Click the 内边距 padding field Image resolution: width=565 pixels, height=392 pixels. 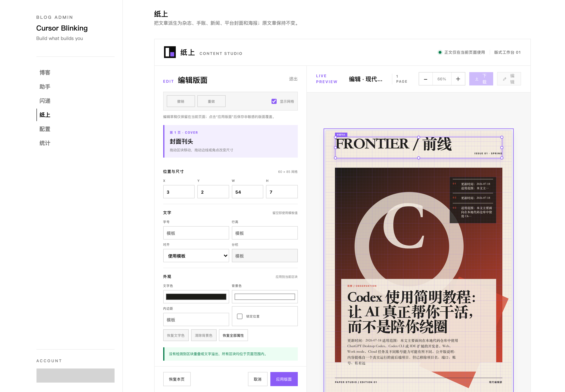pos(196,319)
